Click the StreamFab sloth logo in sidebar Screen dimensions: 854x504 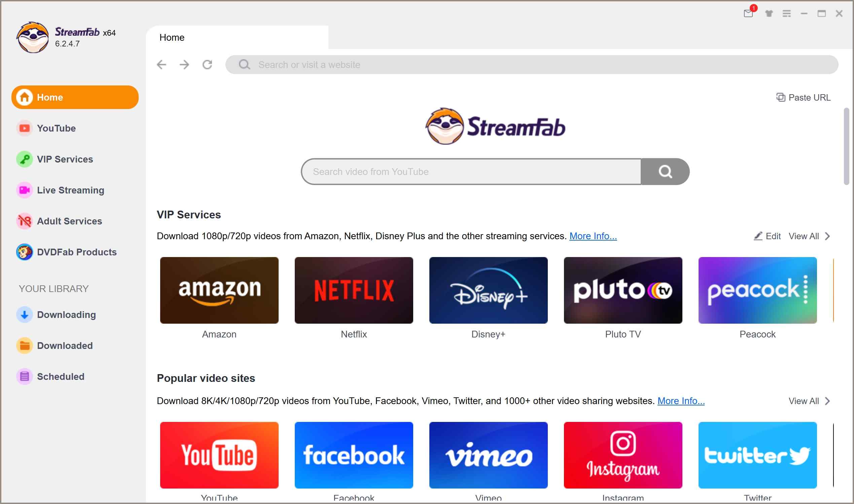click(x=33, y=37)
